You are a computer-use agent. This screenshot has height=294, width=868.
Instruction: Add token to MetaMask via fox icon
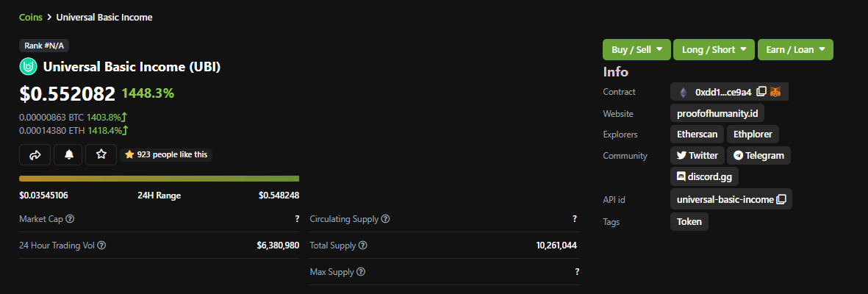tap(776, 92)
